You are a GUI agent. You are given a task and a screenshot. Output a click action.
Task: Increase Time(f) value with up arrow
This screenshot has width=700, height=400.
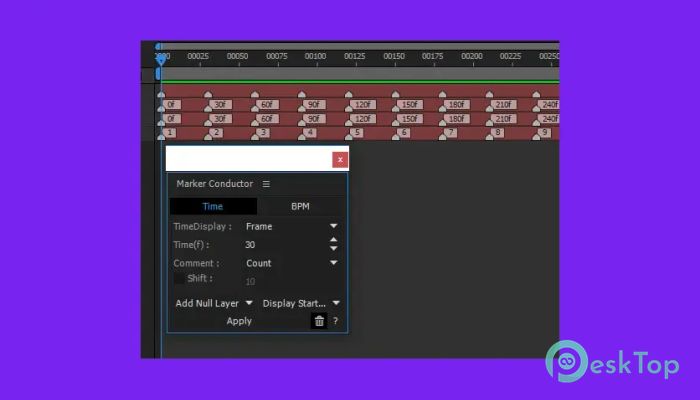(x=333, y=240)
